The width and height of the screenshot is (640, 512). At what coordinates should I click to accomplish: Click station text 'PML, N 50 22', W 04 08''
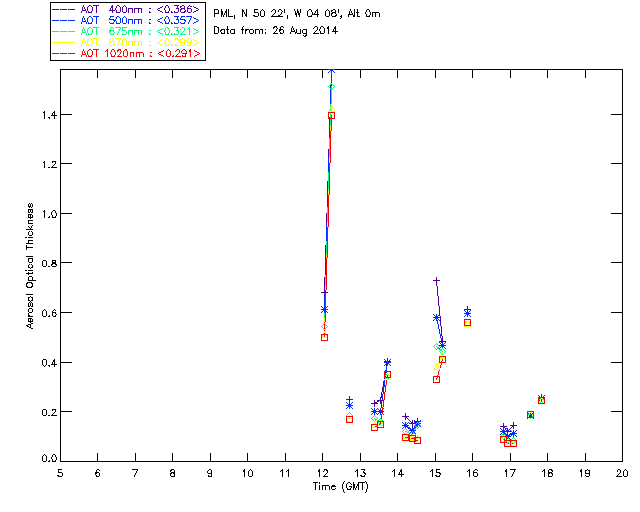[x=278, y=13]
